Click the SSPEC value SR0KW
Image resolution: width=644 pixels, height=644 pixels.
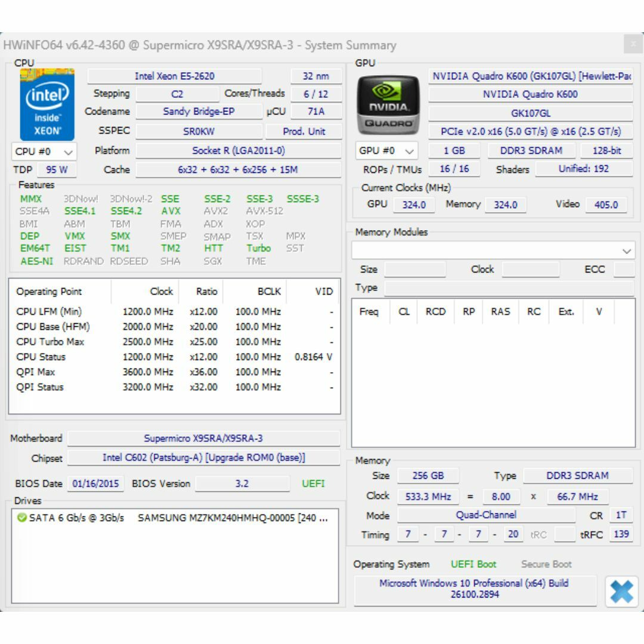199,131
